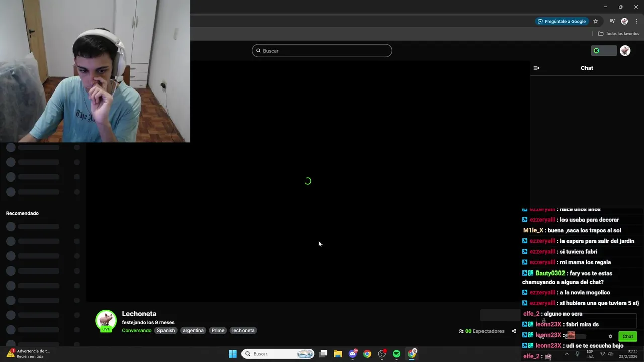Open Google Chrome taskbar icon
This screenshot has height=362, width=644.
point(367,354)
